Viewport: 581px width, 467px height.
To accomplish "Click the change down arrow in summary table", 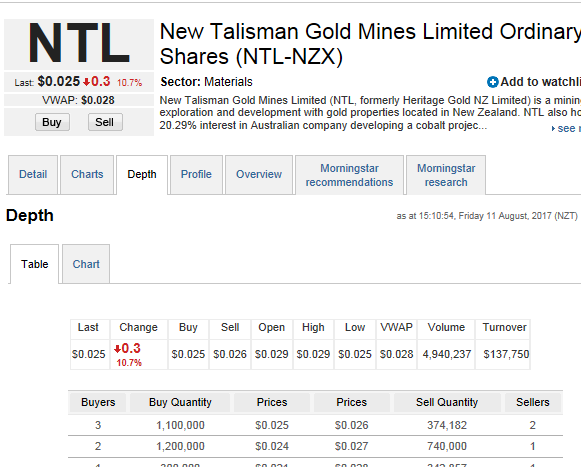I will coord(117,349).
